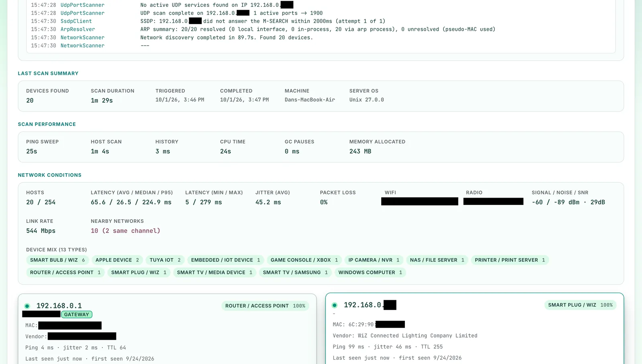
Task: Select the Completed time 10/1/26, 3:47 PM
Action: coord(244,100)
